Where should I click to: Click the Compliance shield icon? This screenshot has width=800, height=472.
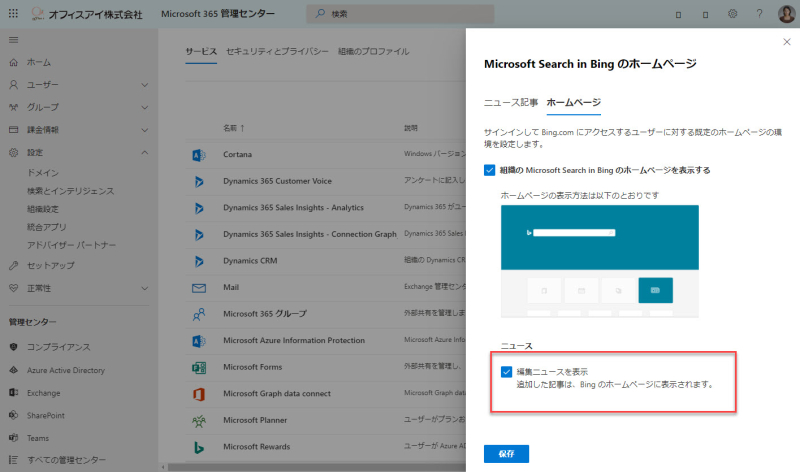tap(14, 347)
